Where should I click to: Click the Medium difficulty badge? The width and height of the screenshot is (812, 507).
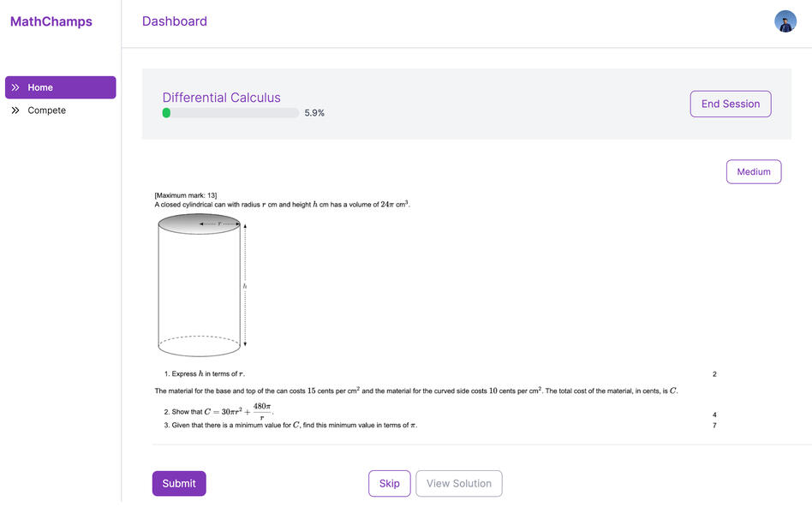[x=754, y=172]
